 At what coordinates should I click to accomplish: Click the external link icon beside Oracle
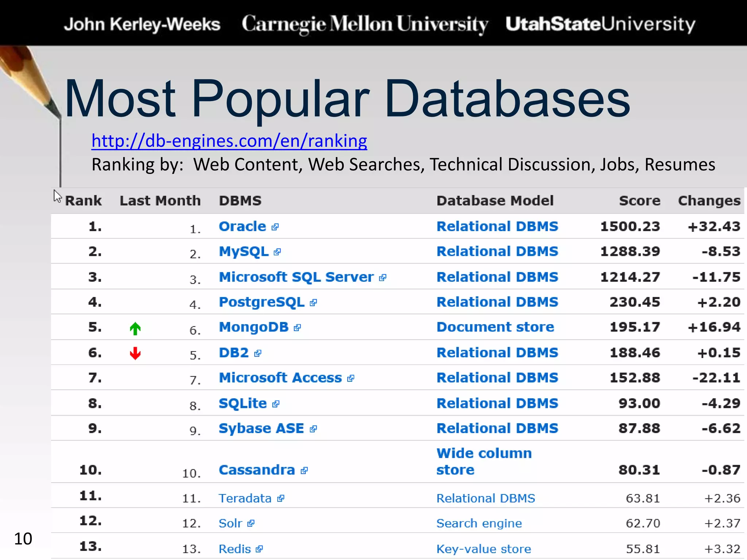[275, 227]
